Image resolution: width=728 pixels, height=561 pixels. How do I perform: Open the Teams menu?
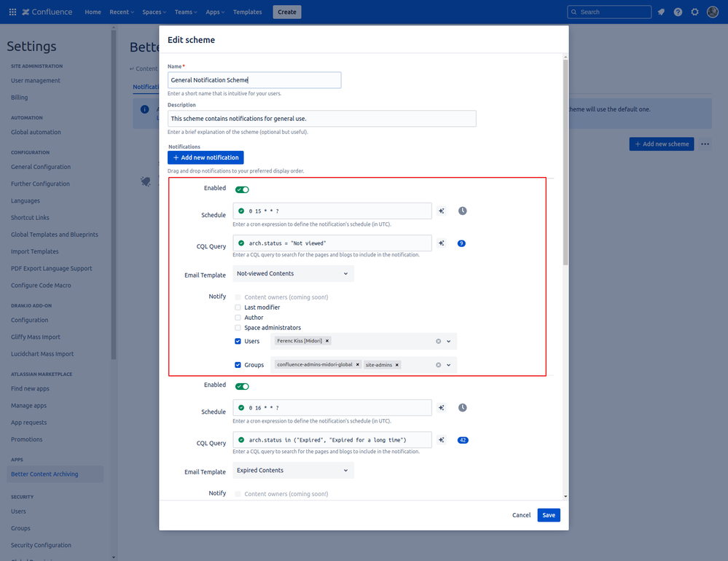click(x=186, y=12)
